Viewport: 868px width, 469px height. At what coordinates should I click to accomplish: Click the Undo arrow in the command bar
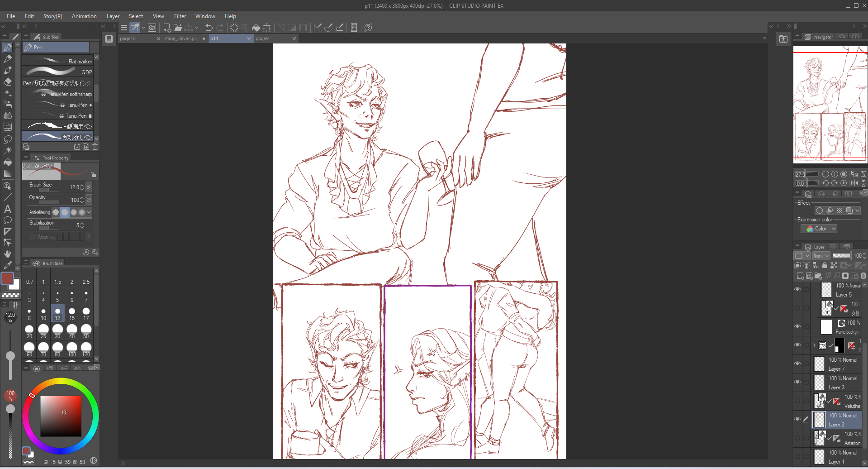pyautogui.click(x=209, y=28)
